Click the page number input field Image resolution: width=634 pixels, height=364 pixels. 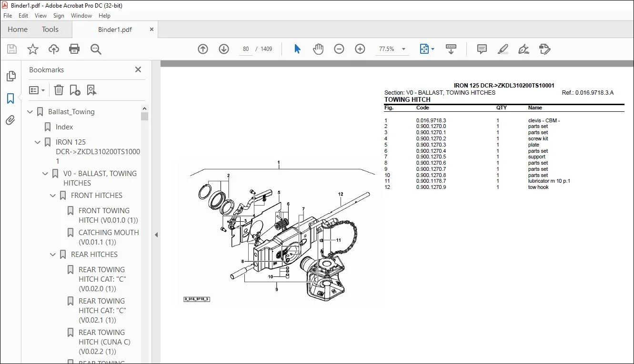(x=246, y=49)
